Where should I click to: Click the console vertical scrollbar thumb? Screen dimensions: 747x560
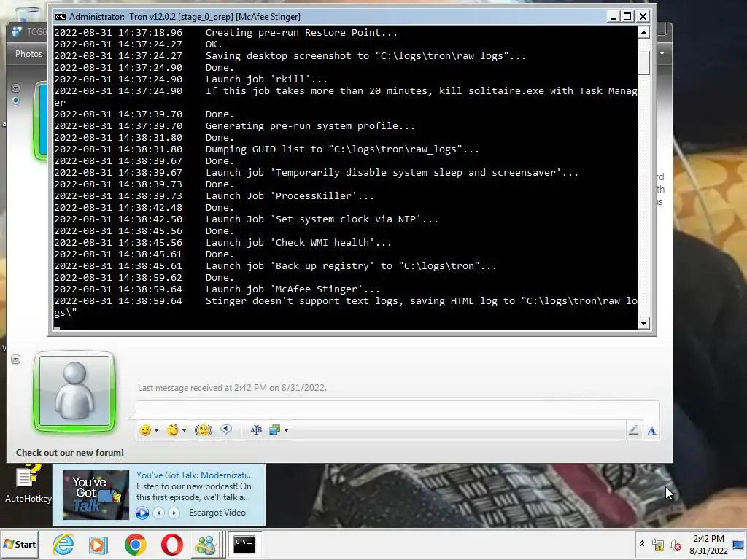(643, 62)
